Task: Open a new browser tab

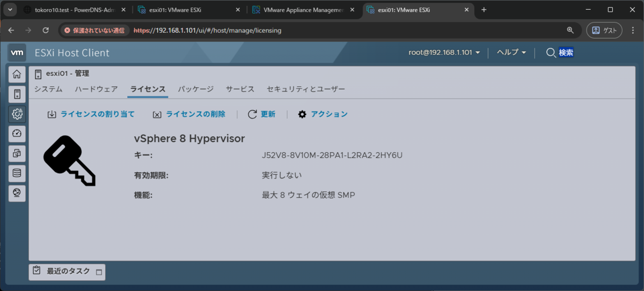Action: [484, 10]
